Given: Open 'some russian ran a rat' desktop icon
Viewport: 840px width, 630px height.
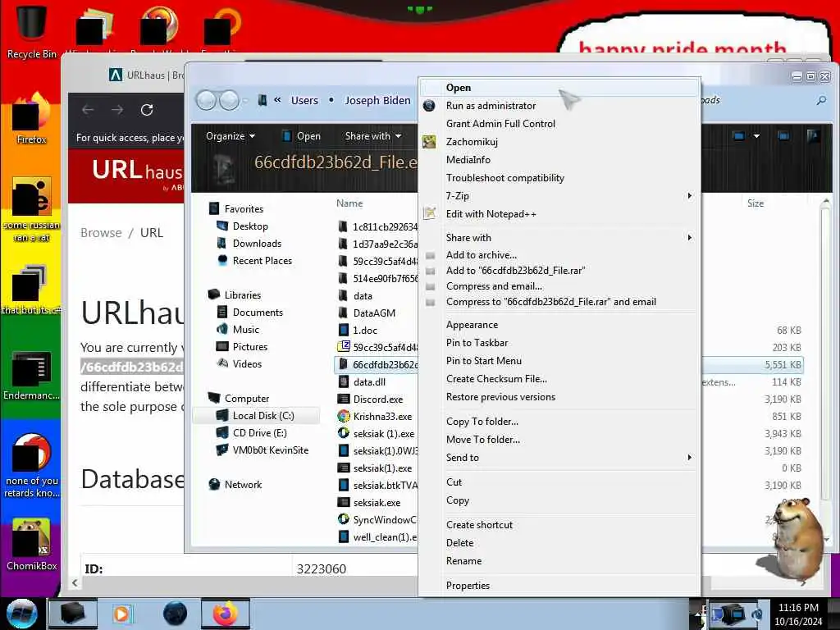Looking at the screenshot, I should coord(32,209).
